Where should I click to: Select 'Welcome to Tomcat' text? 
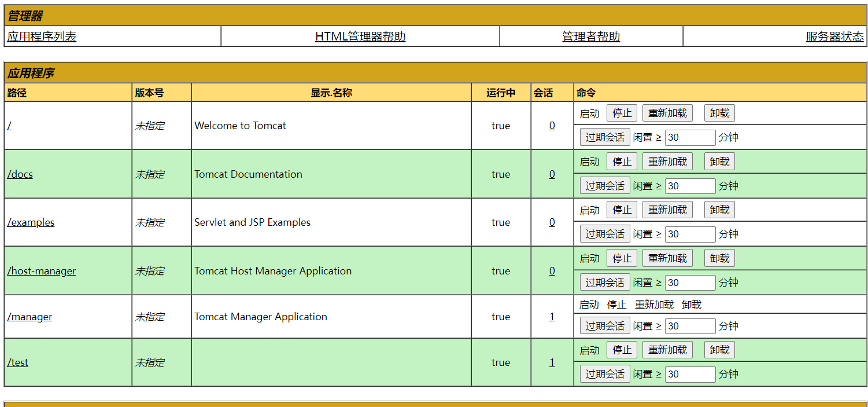[240, 126]
